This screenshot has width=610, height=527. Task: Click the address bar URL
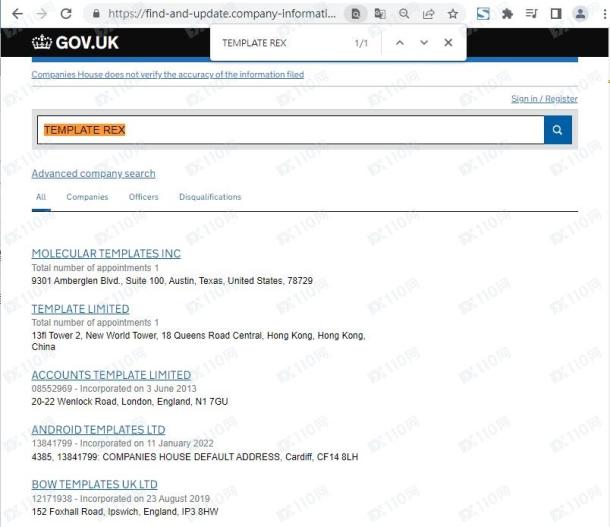pyautogui.click(x=222, y=14)
